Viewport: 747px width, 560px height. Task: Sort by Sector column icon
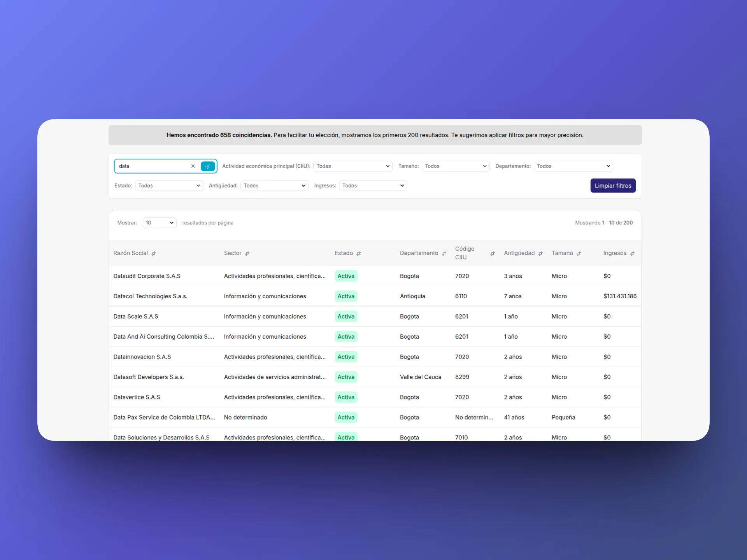click(x=247, y=254)
